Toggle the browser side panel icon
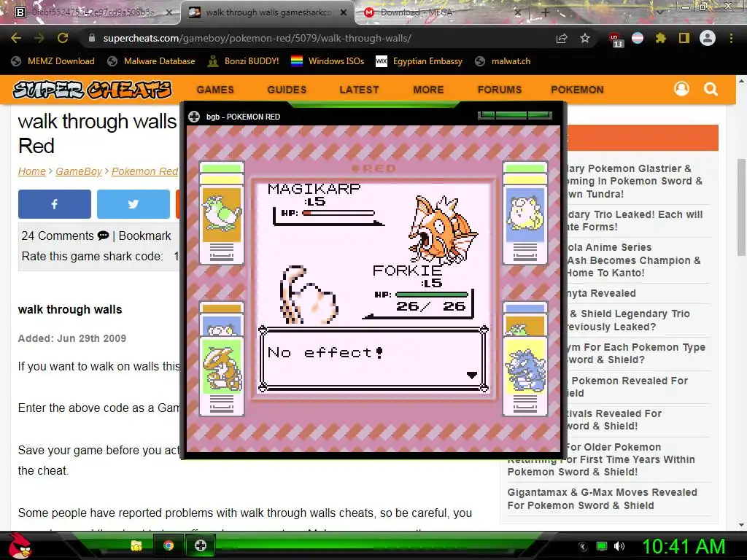Viewport: 747px width, 560px height. point(684,38)
